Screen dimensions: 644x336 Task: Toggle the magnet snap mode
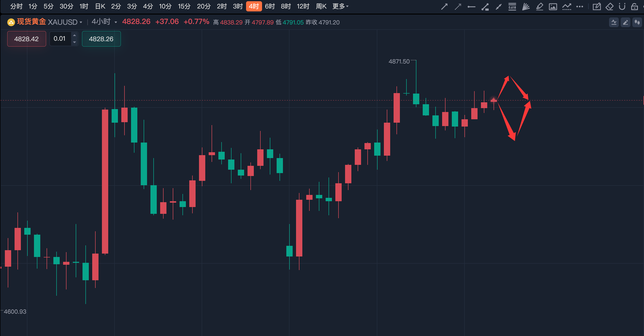(x=622, y=7)
